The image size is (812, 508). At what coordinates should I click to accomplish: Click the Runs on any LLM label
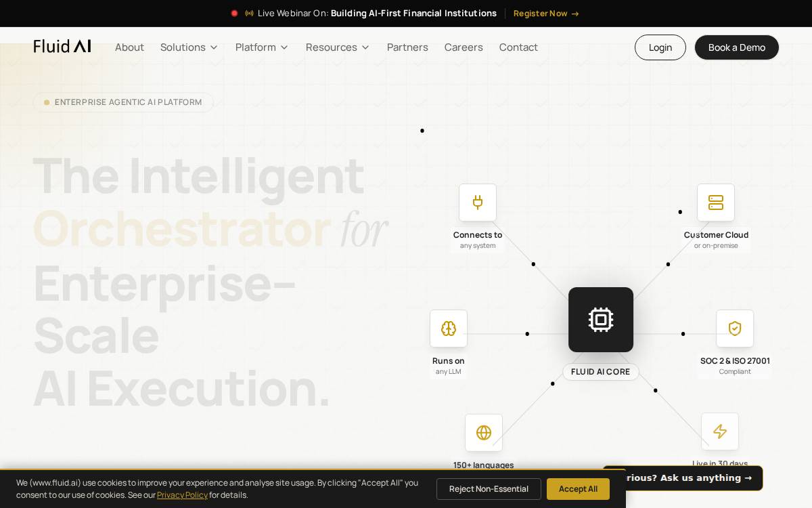click(x=449, y=366)
